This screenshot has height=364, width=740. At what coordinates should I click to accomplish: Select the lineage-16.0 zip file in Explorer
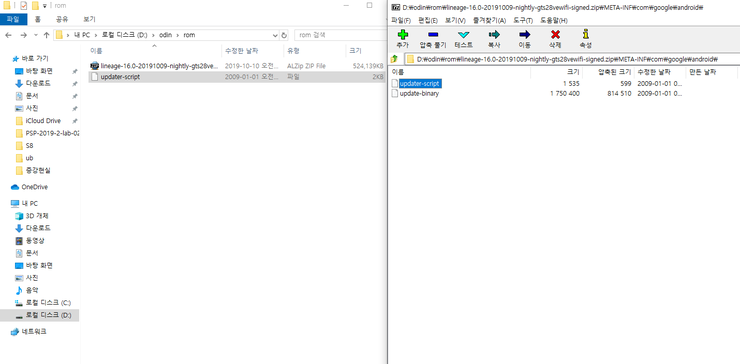pos(237,66)
